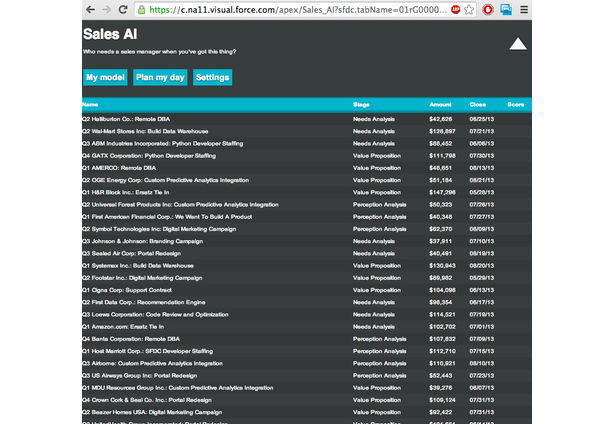Collapse header with white triangle arrow
The image size is (615, 424).
click(518, 44)
